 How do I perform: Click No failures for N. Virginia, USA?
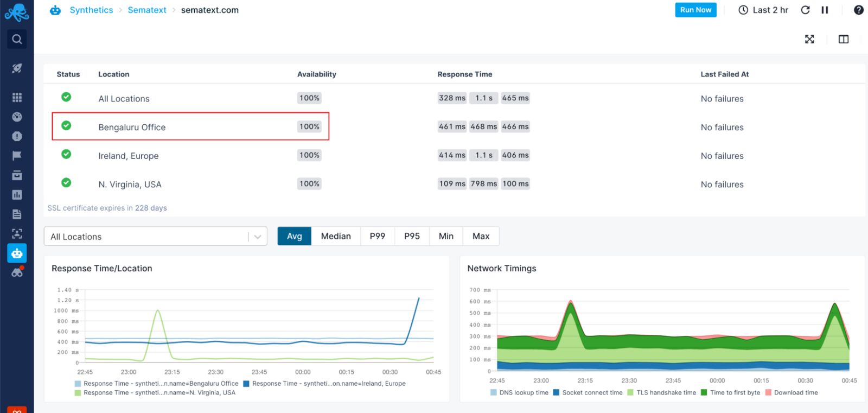tap(722, 185)
